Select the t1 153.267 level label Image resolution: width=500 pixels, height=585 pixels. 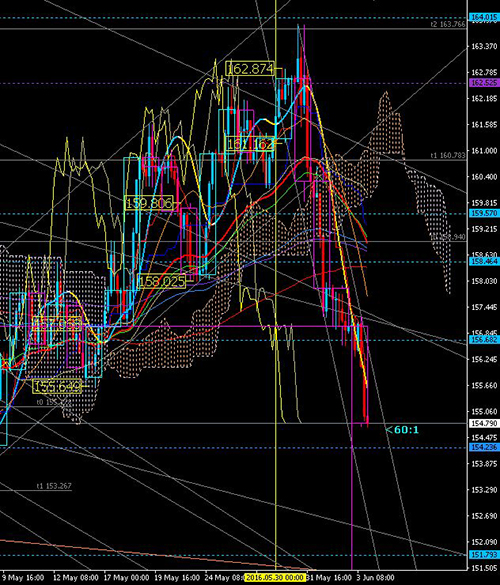point(54,486)
